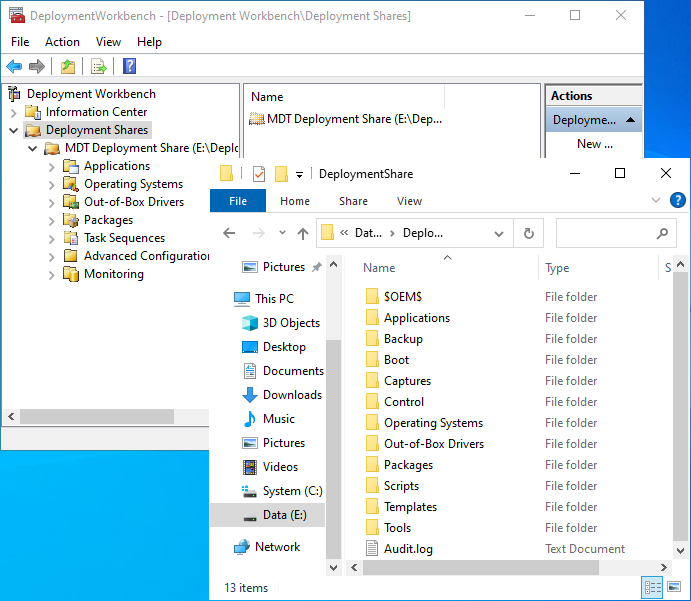691x601 pixels.
Task: Expand the Explorer ribbon chevron
Action: (x=656, y=200)
